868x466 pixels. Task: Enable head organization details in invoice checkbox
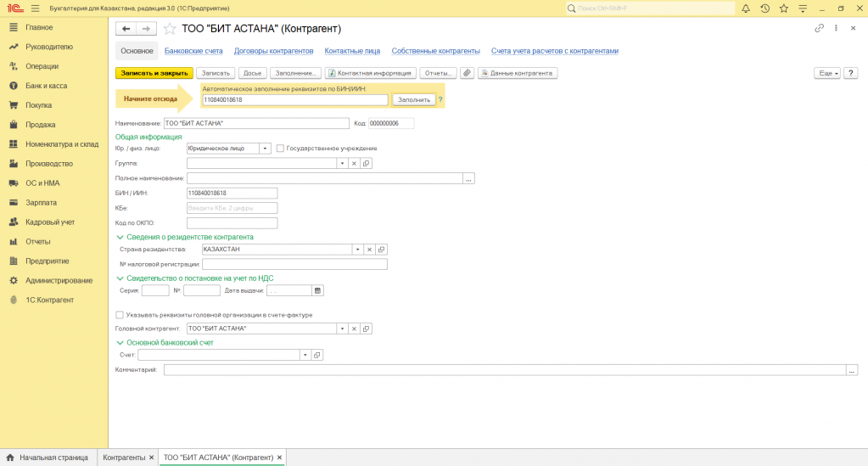(119, 315)
